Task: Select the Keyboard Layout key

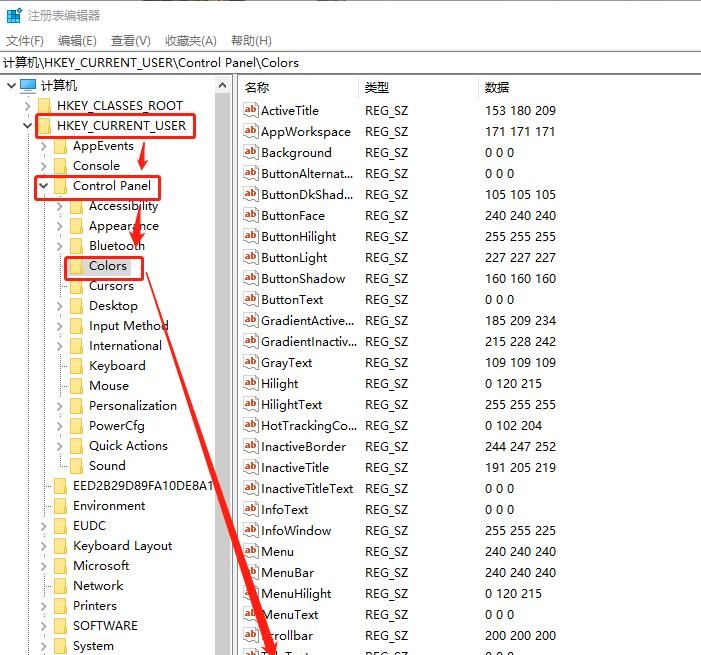Action: 122,546
